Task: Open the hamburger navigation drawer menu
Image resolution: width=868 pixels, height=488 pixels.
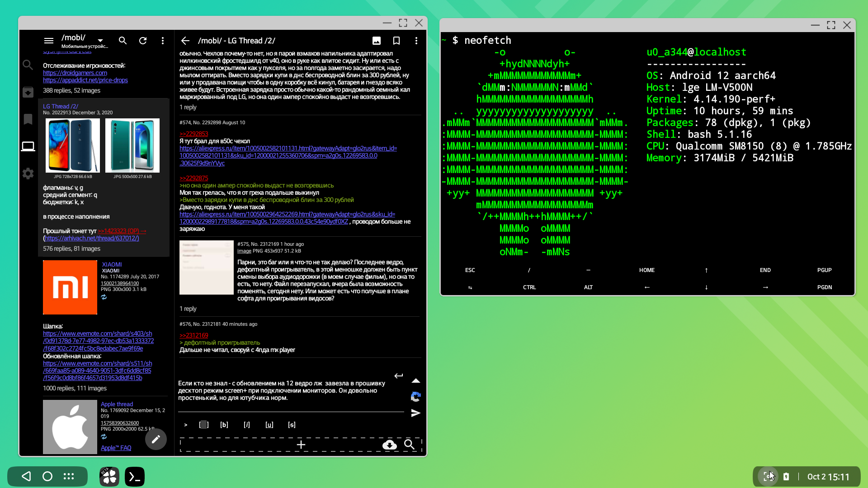Action: [48, 41]
